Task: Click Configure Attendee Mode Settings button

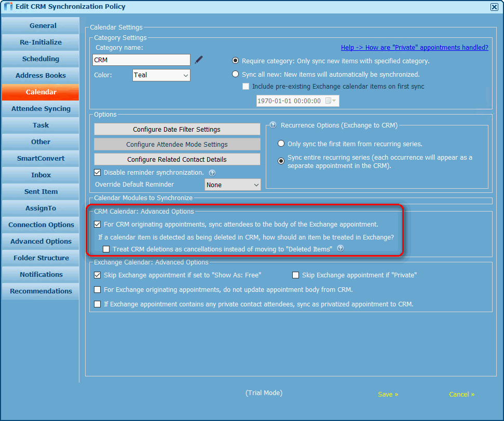Action: [x=177, y=145]
